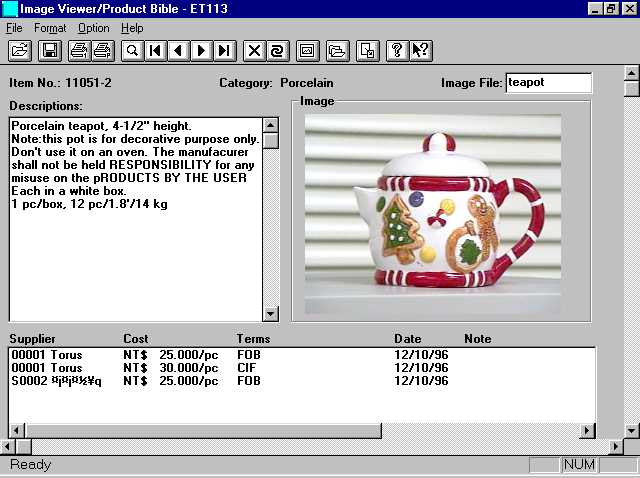Minimize the Image Viewer window

595,9
